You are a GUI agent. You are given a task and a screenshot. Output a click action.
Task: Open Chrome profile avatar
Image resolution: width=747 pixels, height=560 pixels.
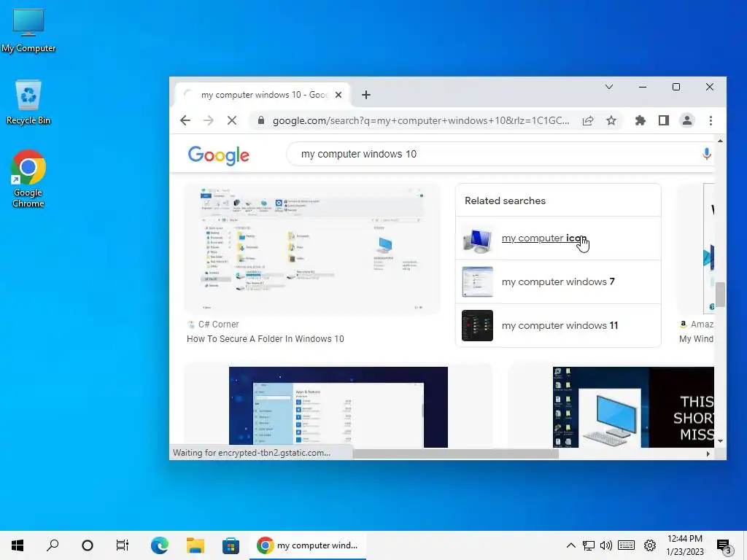(687, 120)
